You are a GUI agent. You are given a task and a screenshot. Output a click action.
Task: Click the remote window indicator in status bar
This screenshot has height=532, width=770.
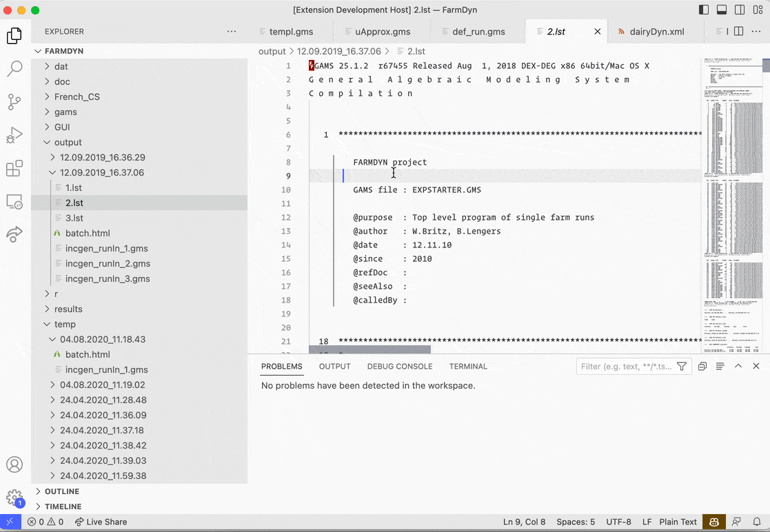(10, 522)
